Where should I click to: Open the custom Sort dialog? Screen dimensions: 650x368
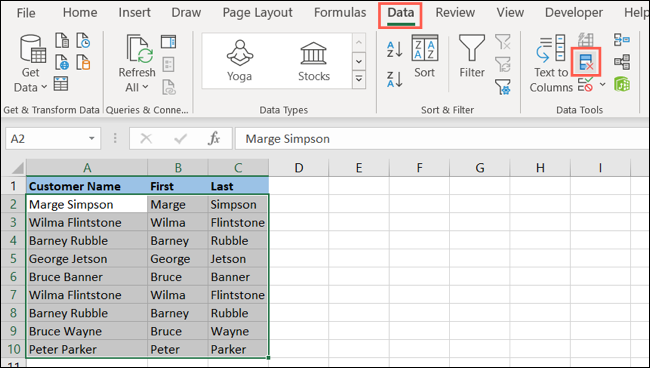click(x=424, y=56)
